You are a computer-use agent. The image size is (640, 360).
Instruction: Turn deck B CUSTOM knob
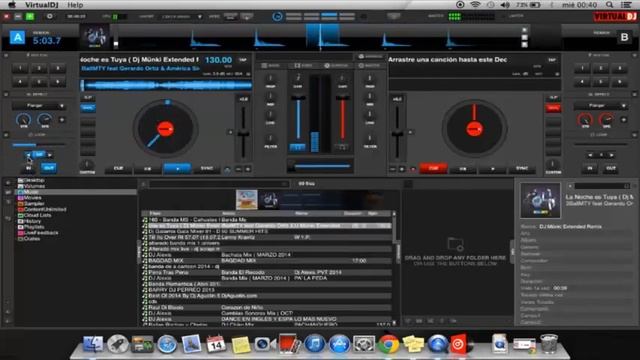pyautogui.click(x=553, y=164)
